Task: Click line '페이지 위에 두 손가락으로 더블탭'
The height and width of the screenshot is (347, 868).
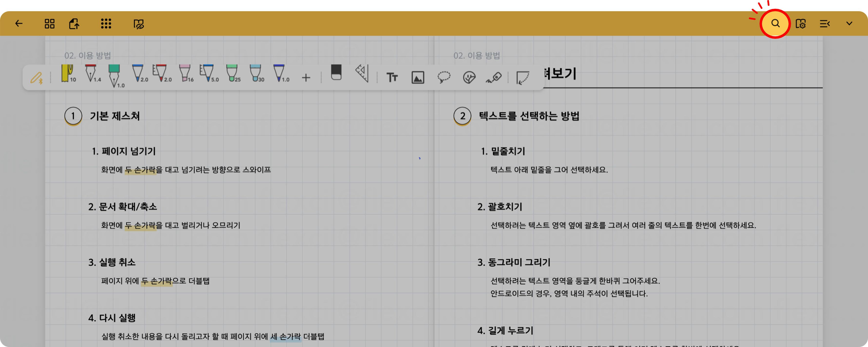Action: [x=155, y=281]
